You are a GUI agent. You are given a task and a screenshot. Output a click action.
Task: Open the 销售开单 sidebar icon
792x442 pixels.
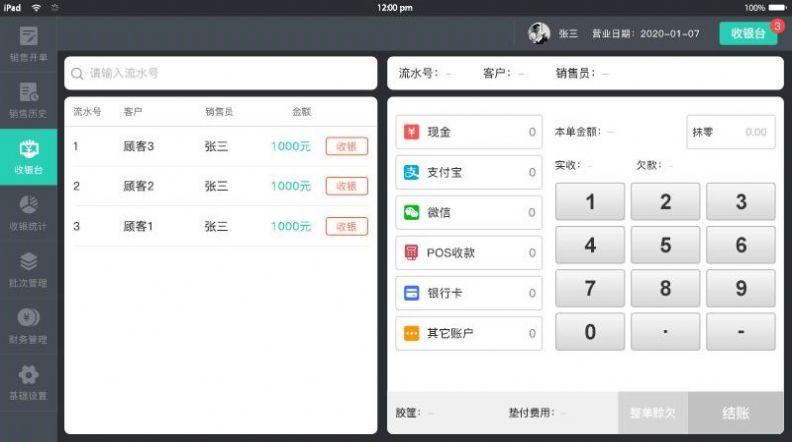pyautogui.click(x=29, y=36)
